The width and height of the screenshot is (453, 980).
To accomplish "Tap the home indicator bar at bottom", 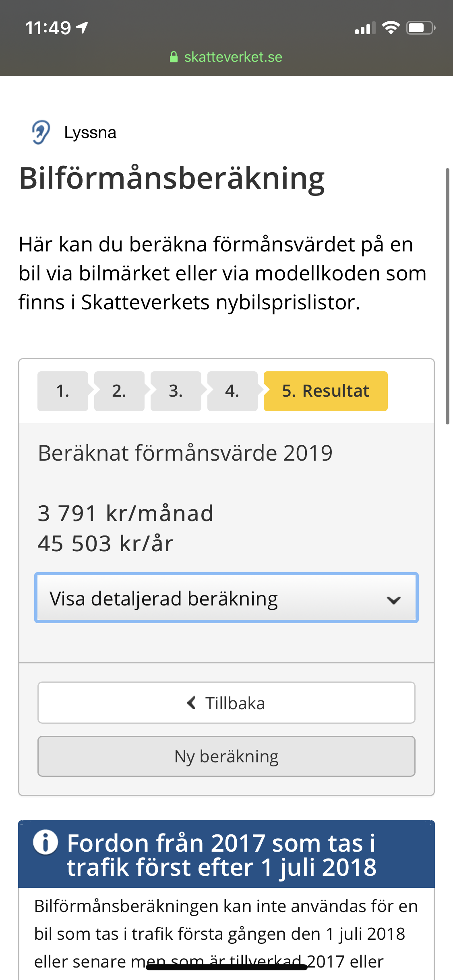I will click(226, 967).
